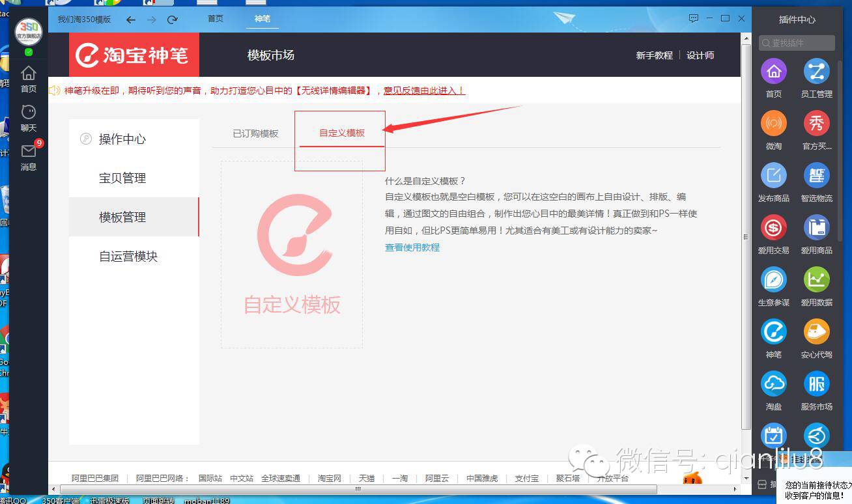Screen dimensions: 852x504
Task: Click the 插件中心 panel title
Action: [797, 20]
